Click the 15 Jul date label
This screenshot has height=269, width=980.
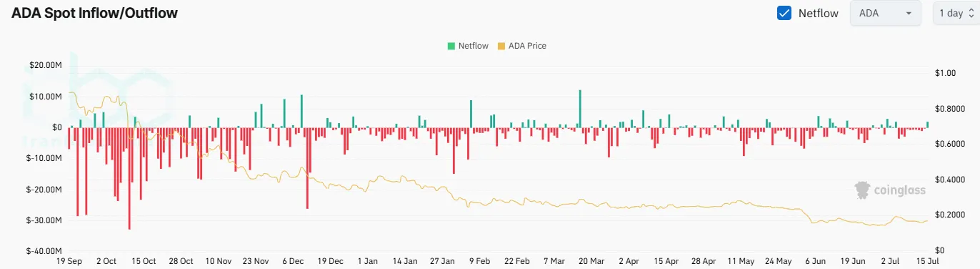[x=927, y=262]
